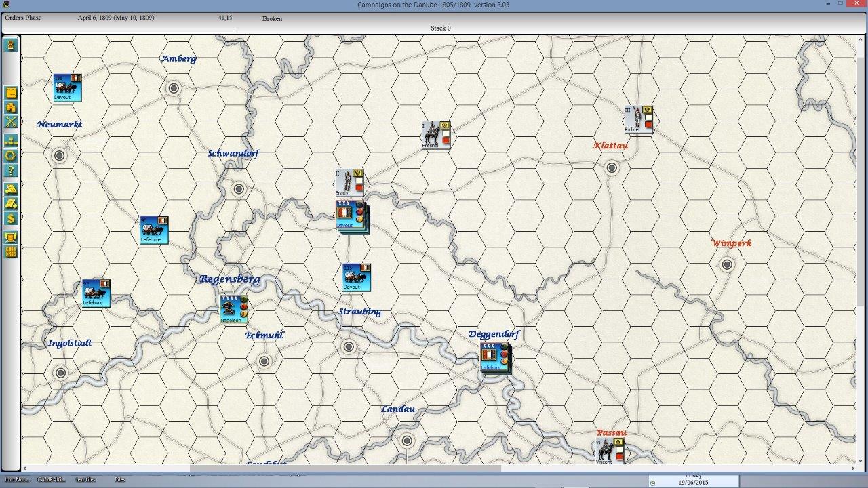Click the Eckmuhl town marker
868x488 pixels.
point(264,361)
